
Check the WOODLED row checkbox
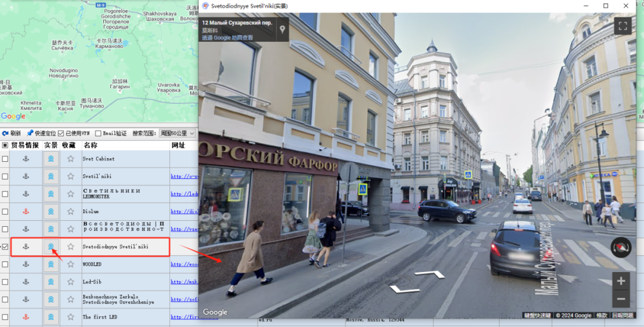pos(5,264)
